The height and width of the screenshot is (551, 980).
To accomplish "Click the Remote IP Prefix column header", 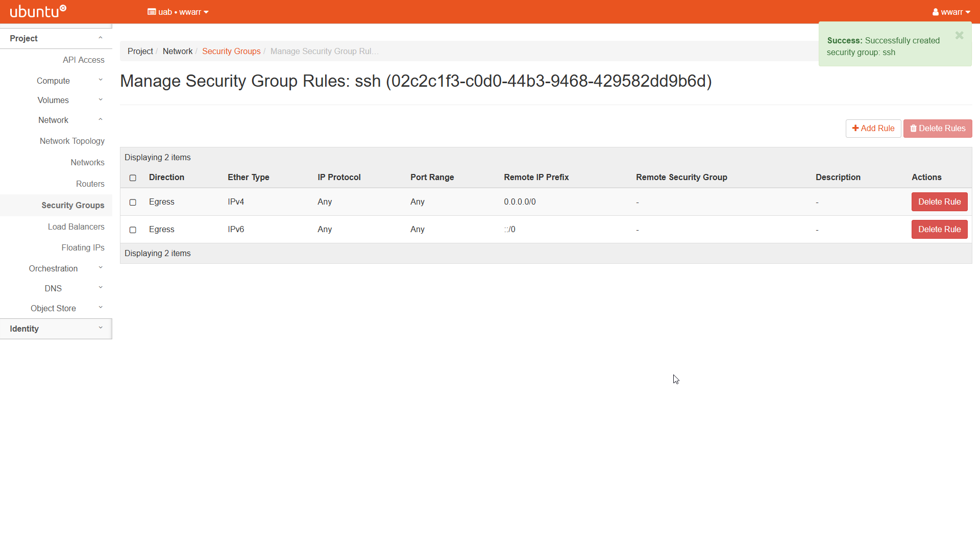I will click(536, 177).
